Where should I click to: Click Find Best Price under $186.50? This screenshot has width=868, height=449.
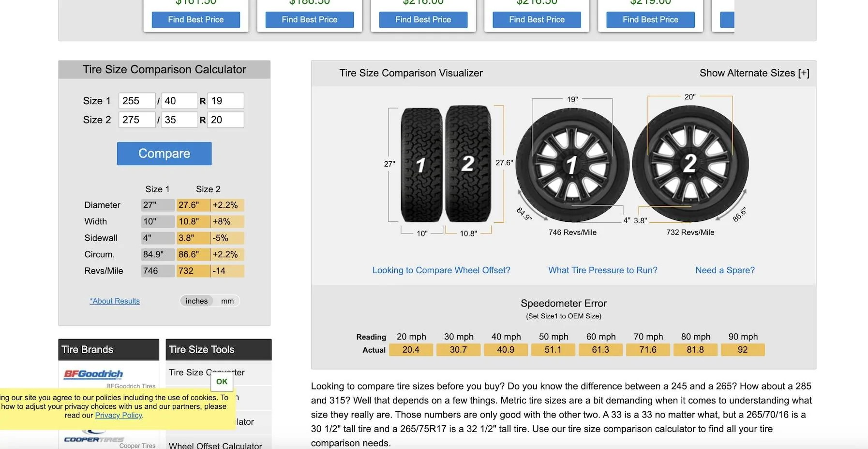tap(310, 20)
